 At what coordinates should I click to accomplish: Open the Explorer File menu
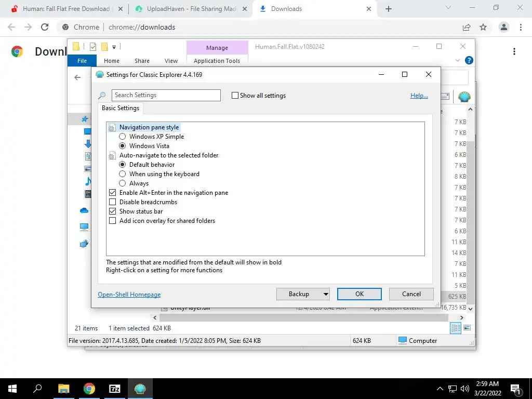click(x=82, y=61)
